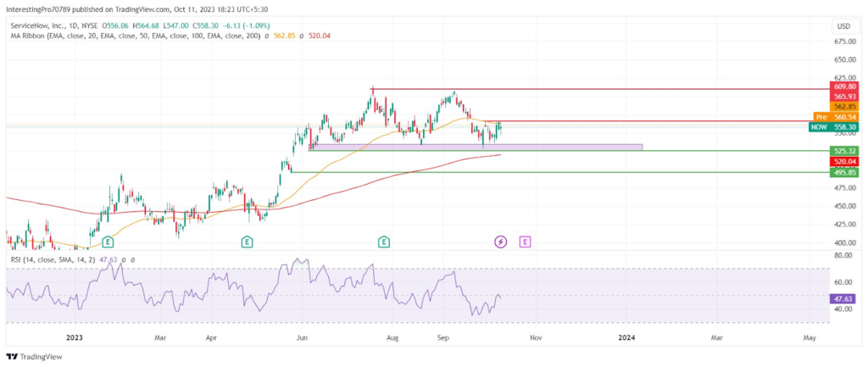Image resolution: width=868 pixels, height=367 pixels.
Task: Click the purple lightning bolt event marker
Action: (x=500, y=242)
